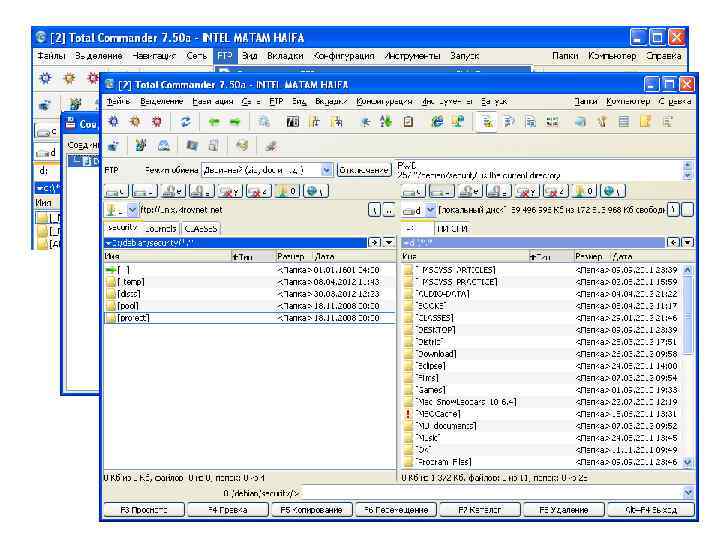Go forward with the green right arrow

click(235, 122)
